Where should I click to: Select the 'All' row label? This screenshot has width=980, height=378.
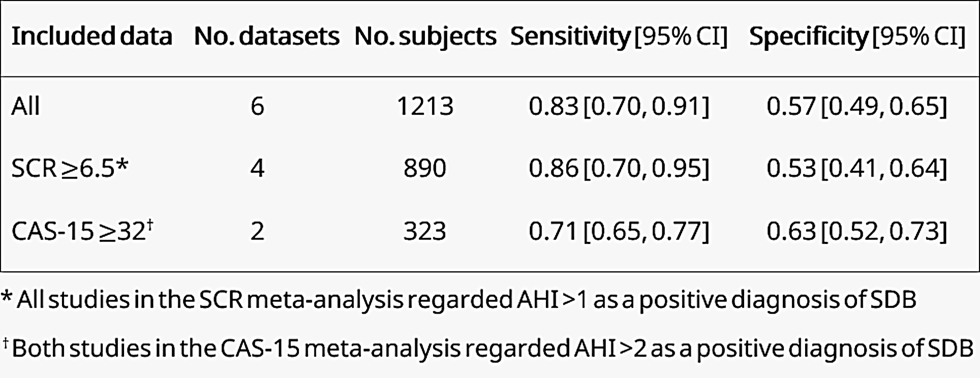(x=26, y=106)
